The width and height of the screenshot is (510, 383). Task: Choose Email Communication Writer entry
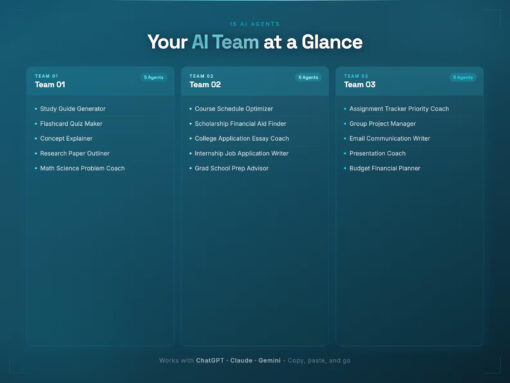pos(389,139)
